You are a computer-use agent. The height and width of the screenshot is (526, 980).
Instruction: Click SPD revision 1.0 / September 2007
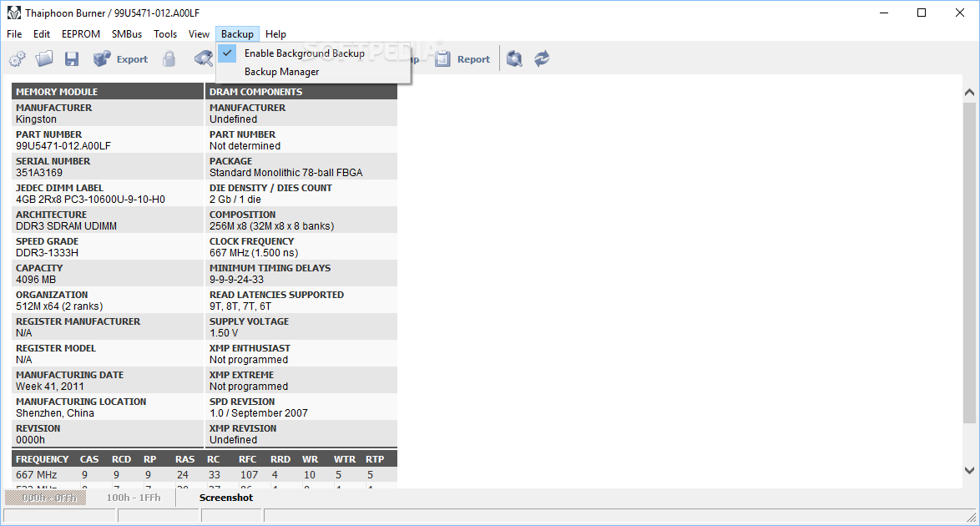click(258, 413)
